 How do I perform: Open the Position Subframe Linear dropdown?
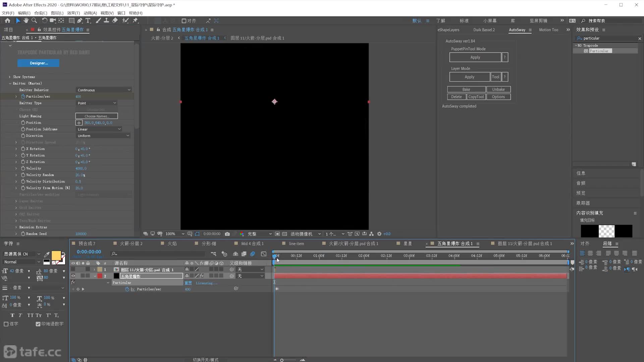point(99,129)
